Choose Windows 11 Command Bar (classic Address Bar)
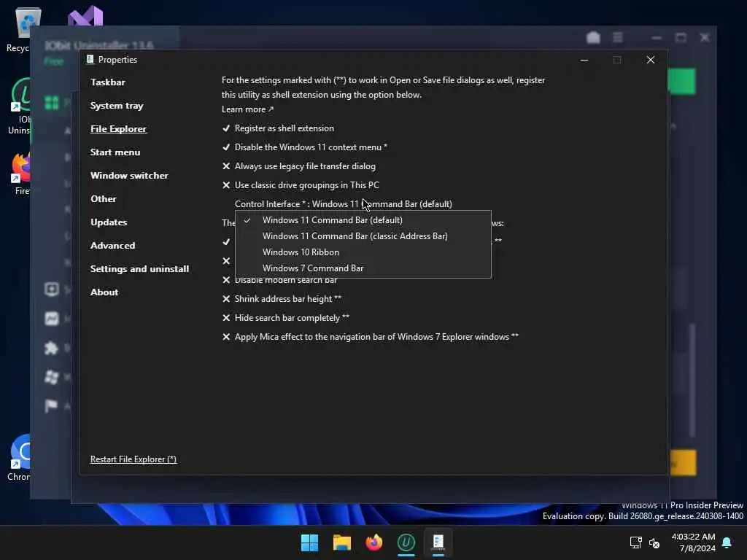Screen dimensions: 747x560 pos(363,236)
